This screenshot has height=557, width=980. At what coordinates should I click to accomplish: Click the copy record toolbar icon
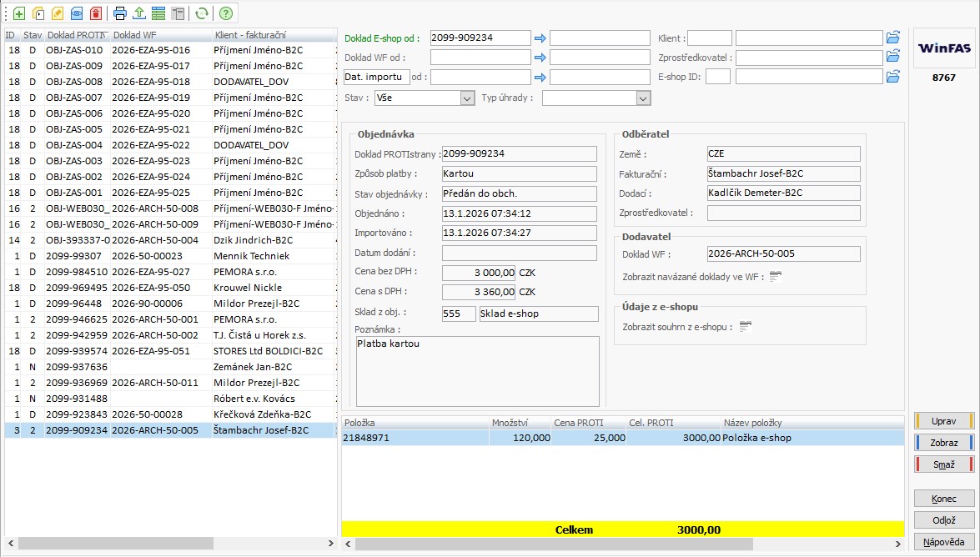[38, 13]
